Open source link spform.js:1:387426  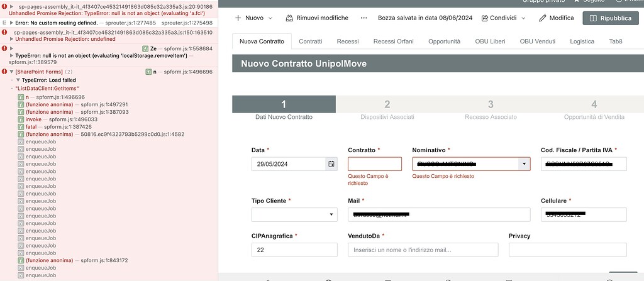(68, 127)
